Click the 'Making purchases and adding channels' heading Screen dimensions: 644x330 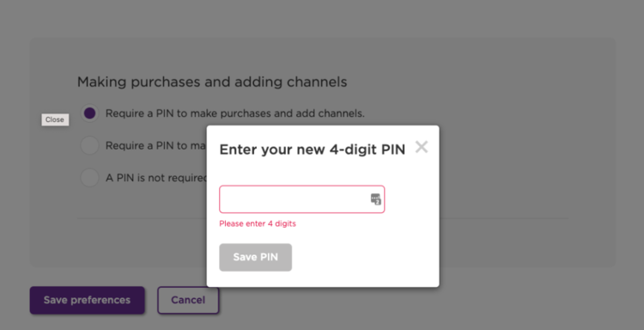(x=212, y=82)
